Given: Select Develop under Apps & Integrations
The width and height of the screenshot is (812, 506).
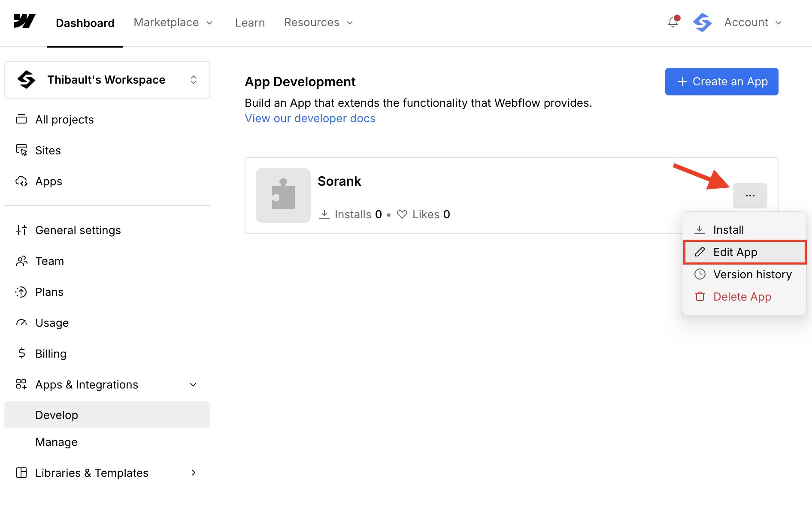Looking at the screenshot, I should click(x=107, y=415).
